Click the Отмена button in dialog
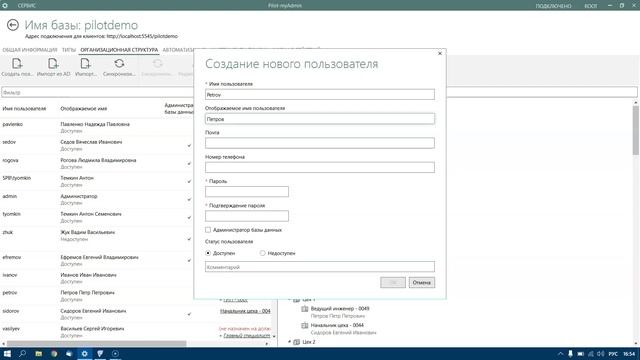640x360 pixels. click(422, 282)
